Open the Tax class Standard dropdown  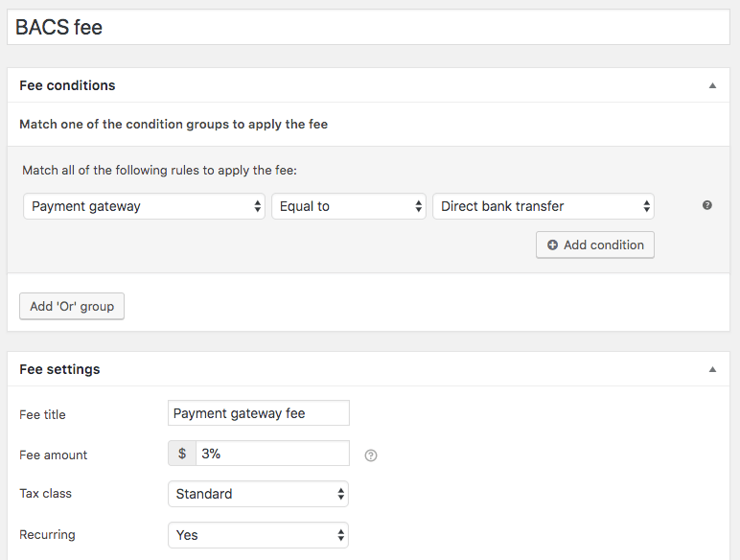coord(258,494)
